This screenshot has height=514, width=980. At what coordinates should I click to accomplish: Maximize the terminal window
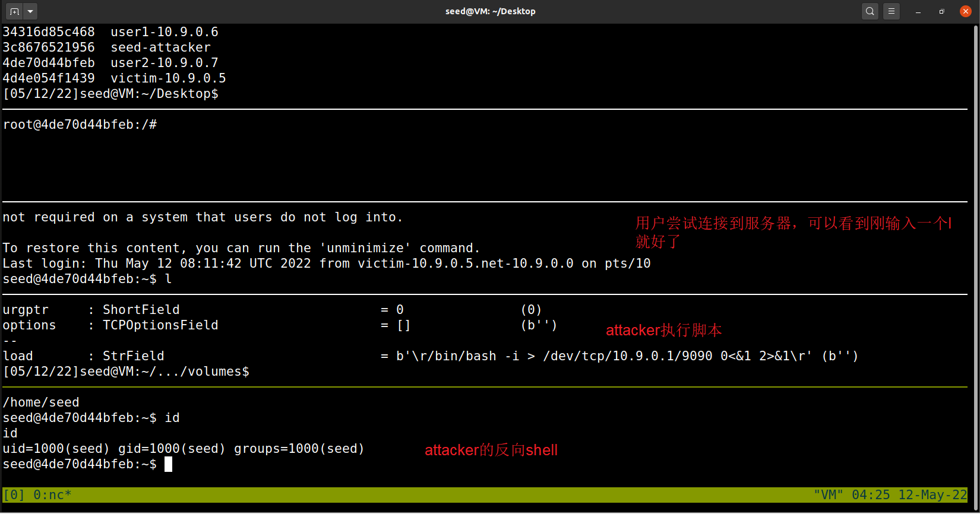pyautogui.click(x=941, y=11)
